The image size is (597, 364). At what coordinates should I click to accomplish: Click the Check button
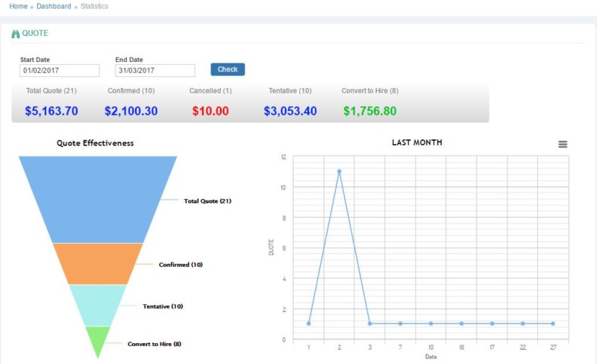[x=228, y=69]
